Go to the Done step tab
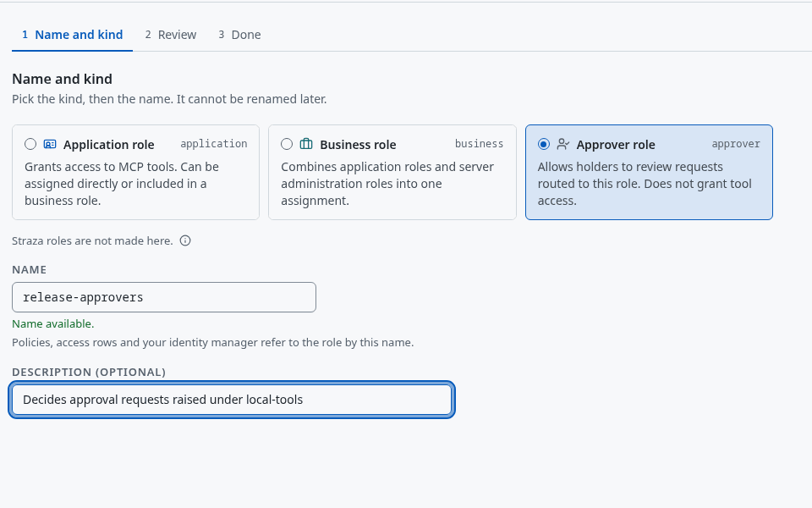This screenshot has height=508, width=812. (239, 35)
